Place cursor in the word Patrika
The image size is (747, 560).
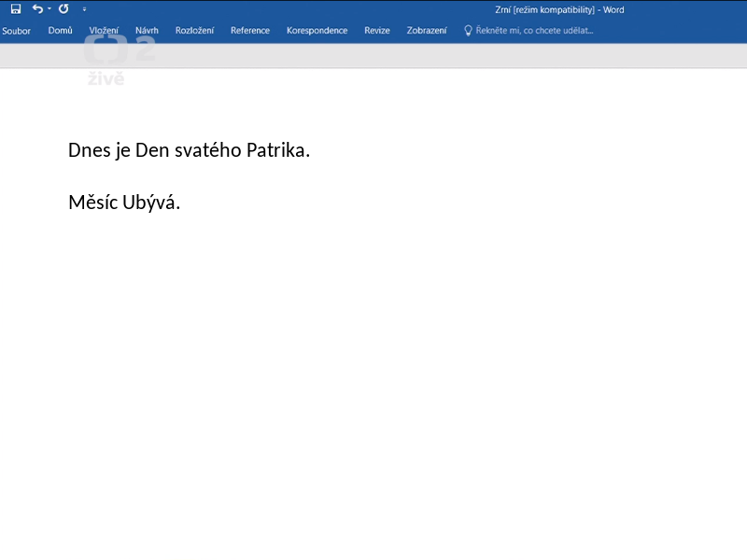277,150
